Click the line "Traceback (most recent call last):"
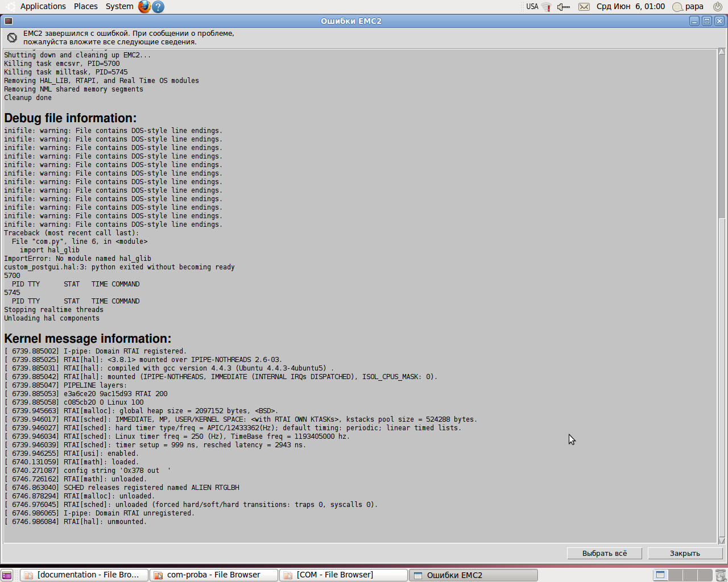728x582 pixels. click(x=72, y=233)
